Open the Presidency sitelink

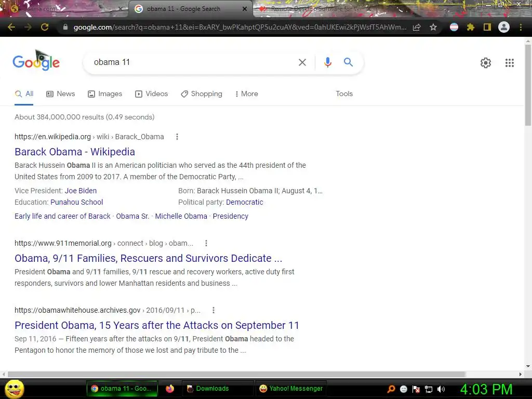(230, 216)
